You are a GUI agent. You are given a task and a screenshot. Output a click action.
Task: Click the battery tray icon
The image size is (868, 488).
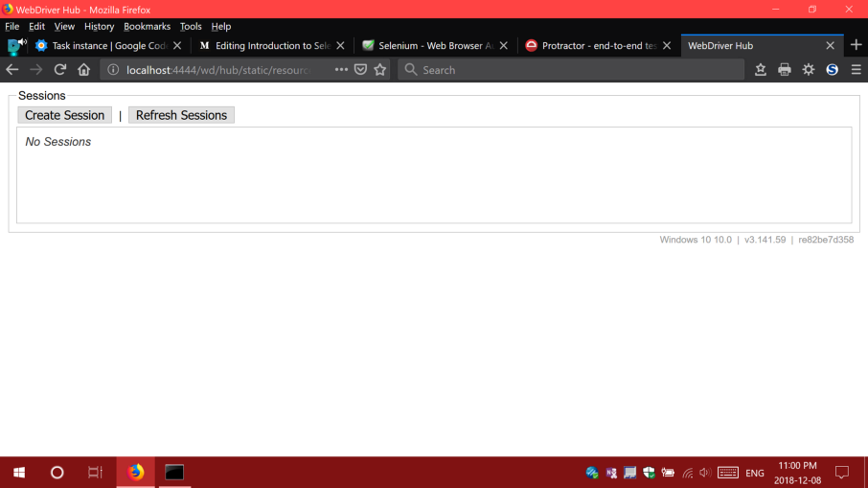pyautogui.click(x=668, y=473)
